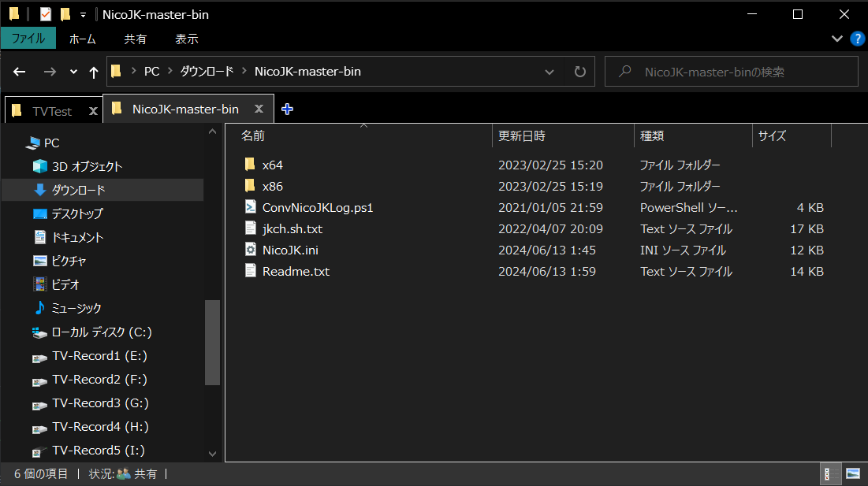Close the TVTest tab
Image resolution: width=868 pixels, height=486 pixels.
[93, 111]
